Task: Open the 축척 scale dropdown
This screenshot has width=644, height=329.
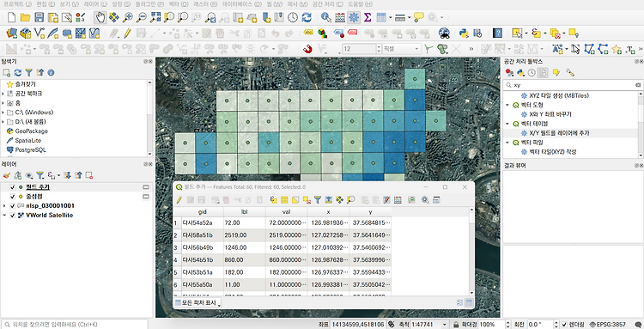Action: pyautogui.click(x=445, y=325)
